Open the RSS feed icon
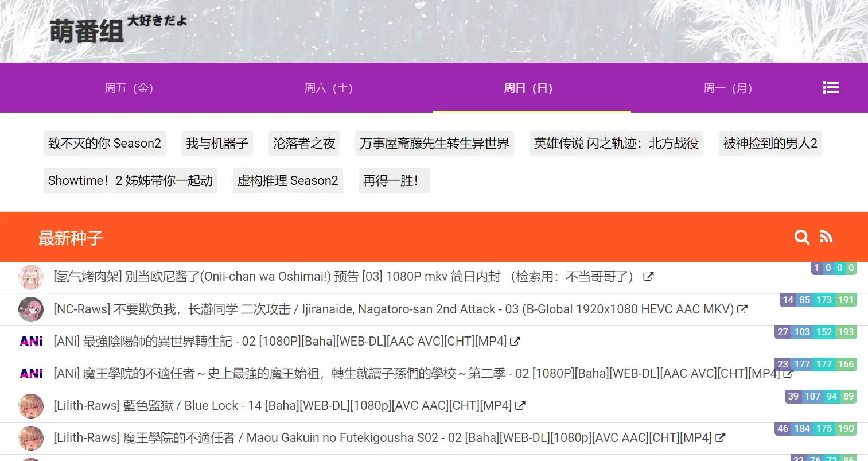This screenshot has height=461, width=868. (826, 237)
